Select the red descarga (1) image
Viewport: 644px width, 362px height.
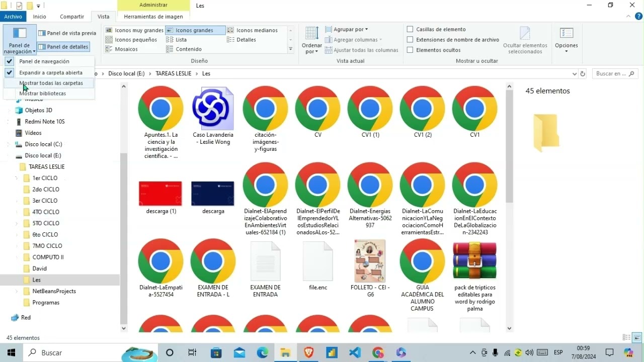pyautogui.click(x=160, y=194)
